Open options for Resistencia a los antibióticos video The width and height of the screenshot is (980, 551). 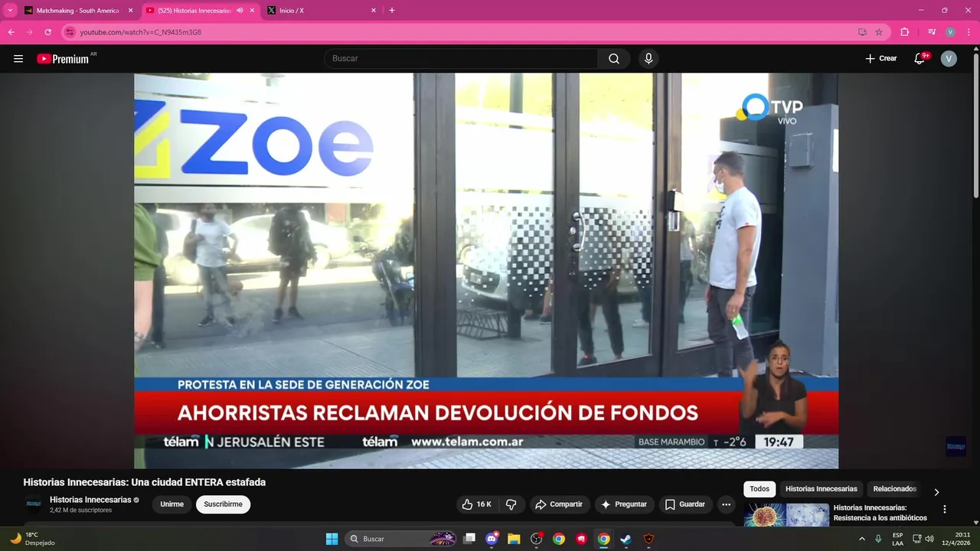944,509
